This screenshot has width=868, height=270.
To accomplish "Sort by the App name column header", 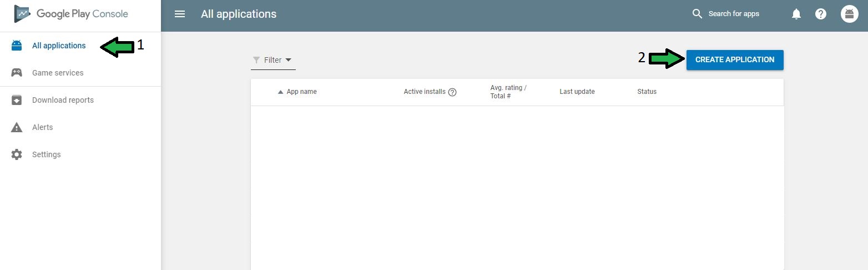I will (301, 92).
